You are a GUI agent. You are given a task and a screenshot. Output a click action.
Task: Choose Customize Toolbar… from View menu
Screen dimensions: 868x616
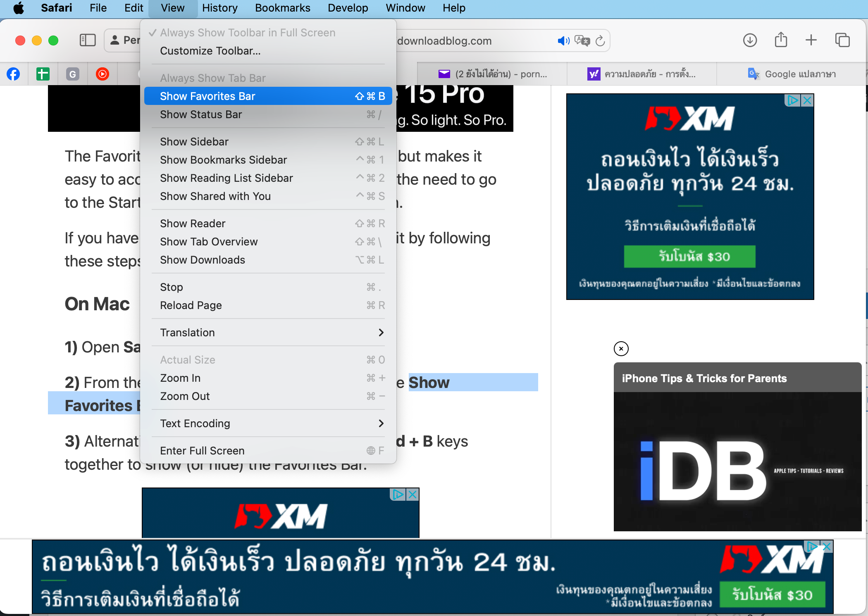point(210,51)
